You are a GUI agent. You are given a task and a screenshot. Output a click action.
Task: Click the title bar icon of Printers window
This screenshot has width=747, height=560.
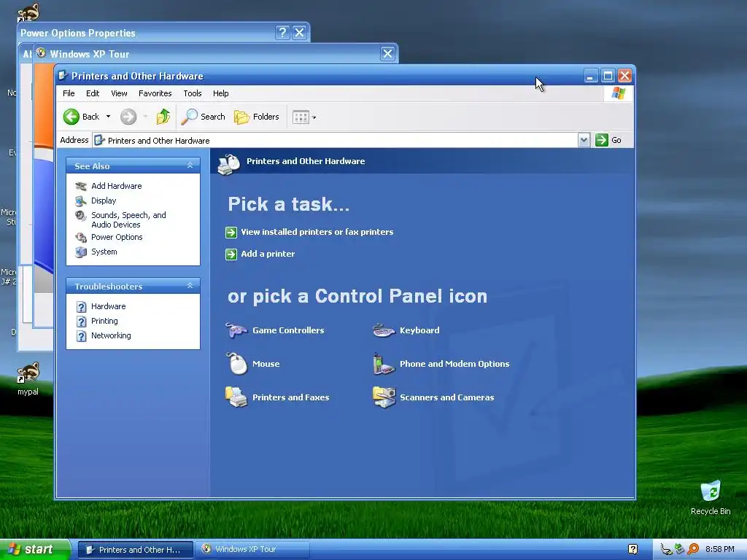(x=63, y=75)
